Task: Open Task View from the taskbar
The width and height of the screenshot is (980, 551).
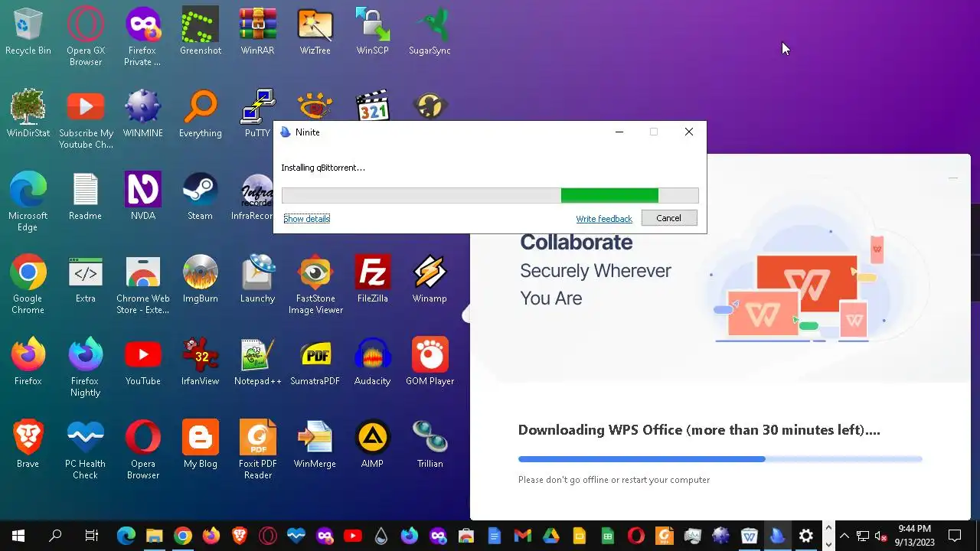Action: click(x=92, y=536)
